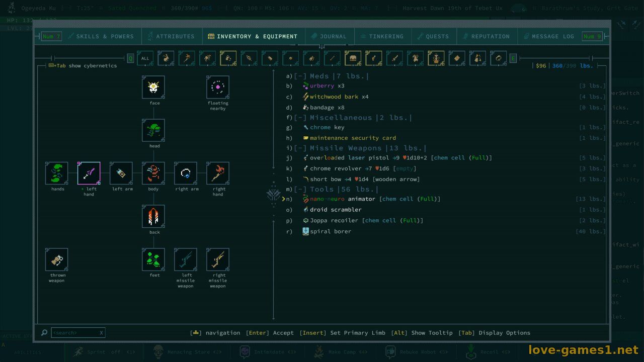
Task: Open the back equipment slot
Action: [153, 217]
